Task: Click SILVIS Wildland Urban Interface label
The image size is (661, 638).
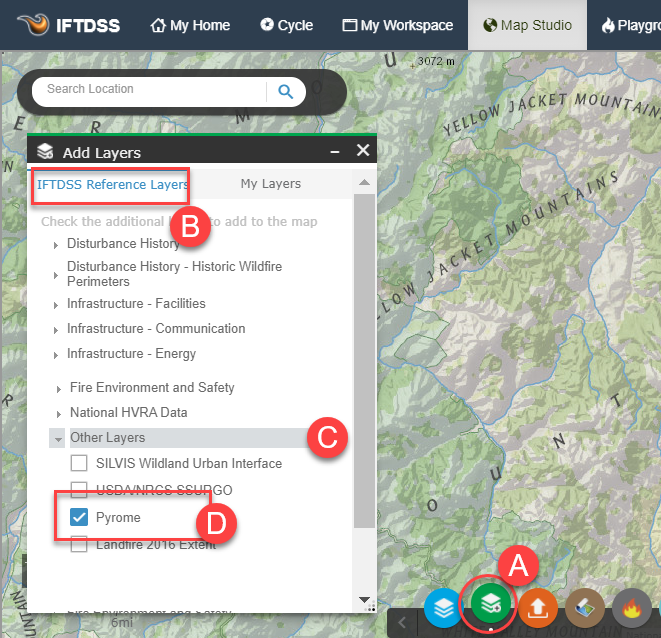Action: pos(189,463)
